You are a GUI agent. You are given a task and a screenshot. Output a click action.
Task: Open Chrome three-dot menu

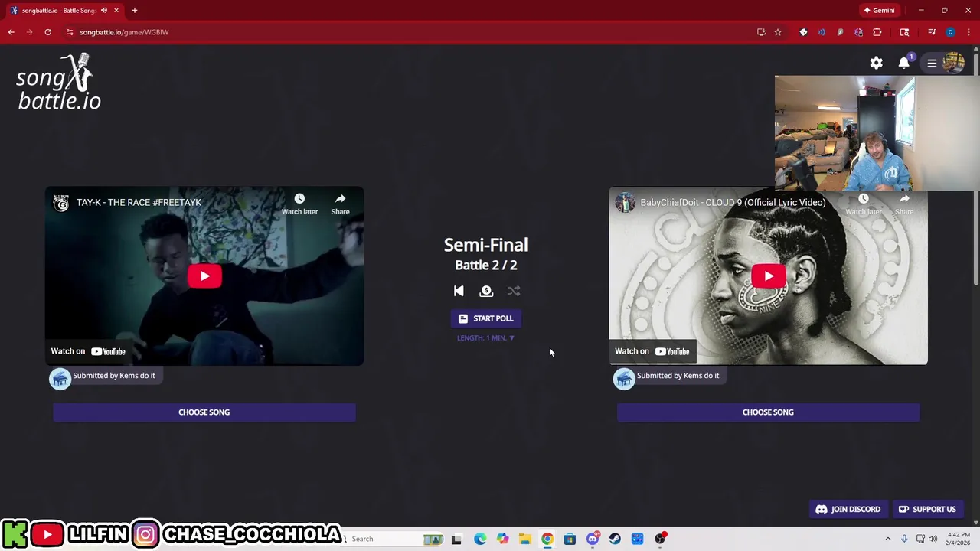coord(969,32)
